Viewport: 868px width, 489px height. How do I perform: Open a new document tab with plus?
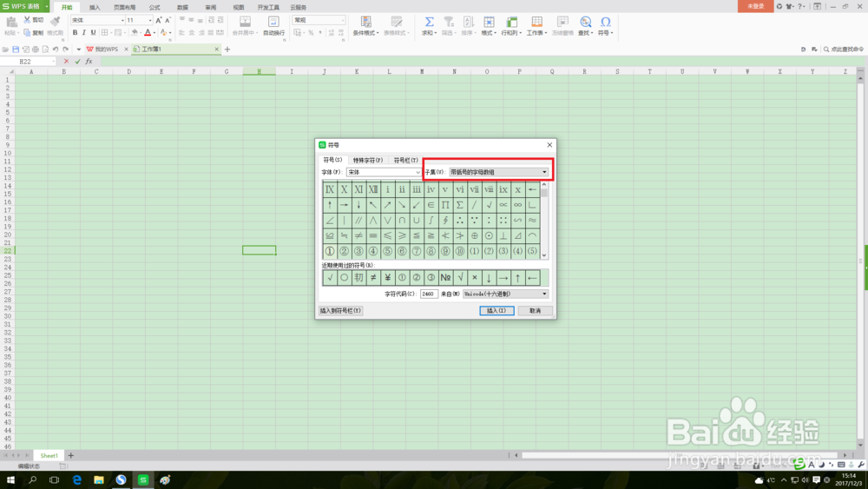tap(227, 50)
